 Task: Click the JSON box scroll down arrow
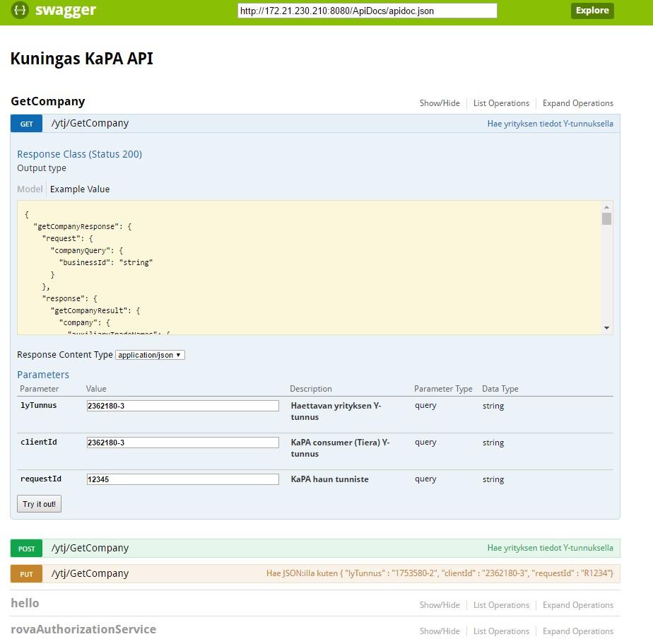(606, 328)
